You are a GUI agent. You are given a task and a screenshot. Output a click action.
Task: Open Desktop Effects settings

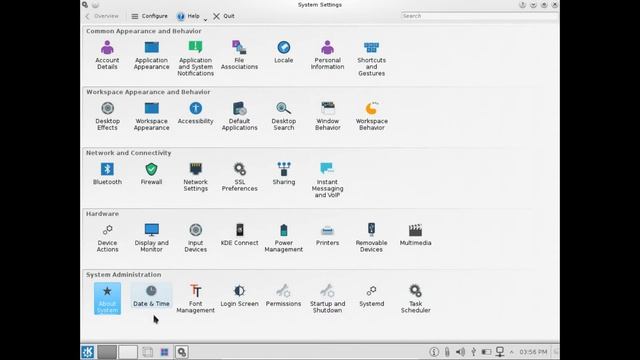pyautogui.click(x=107, y=116)
